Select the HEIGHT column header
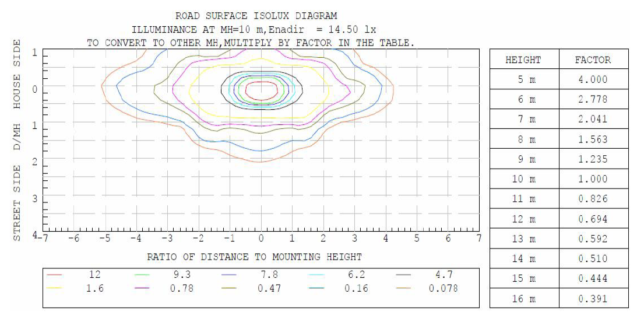644x318 pixels. coord(523,60)
